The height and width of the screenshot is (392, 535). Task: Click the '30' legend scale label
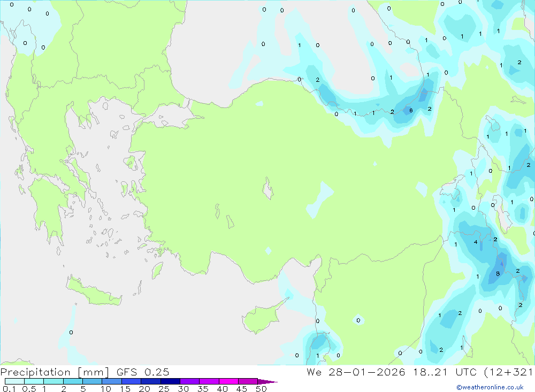184,389
